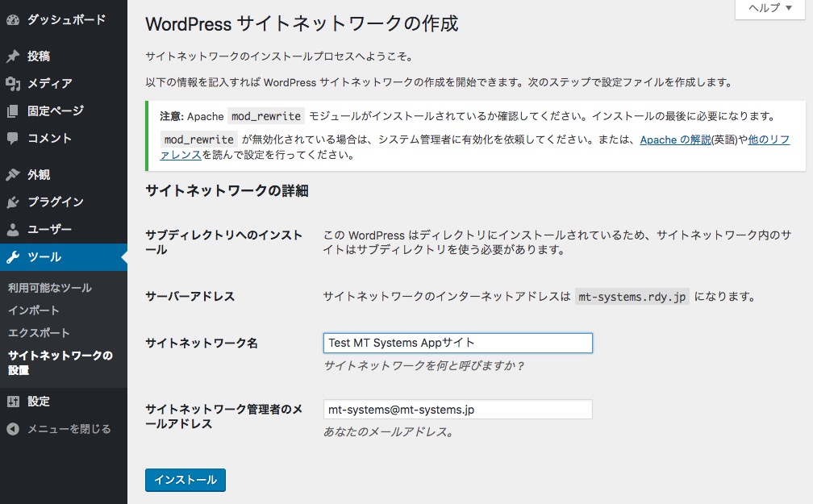The width and height of the screenshot is (813, 504).
Task: Expand the ヘルプ dropdown tab
Action: click(770, 8)
